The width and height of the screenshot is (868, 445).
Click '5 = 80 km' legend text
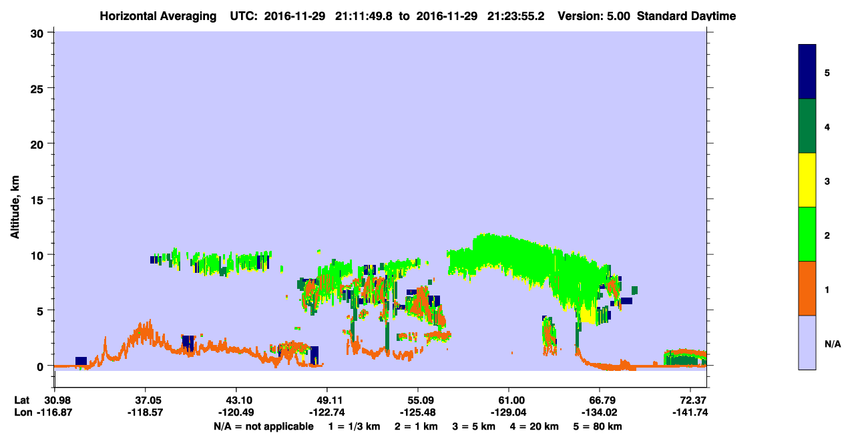598,426
